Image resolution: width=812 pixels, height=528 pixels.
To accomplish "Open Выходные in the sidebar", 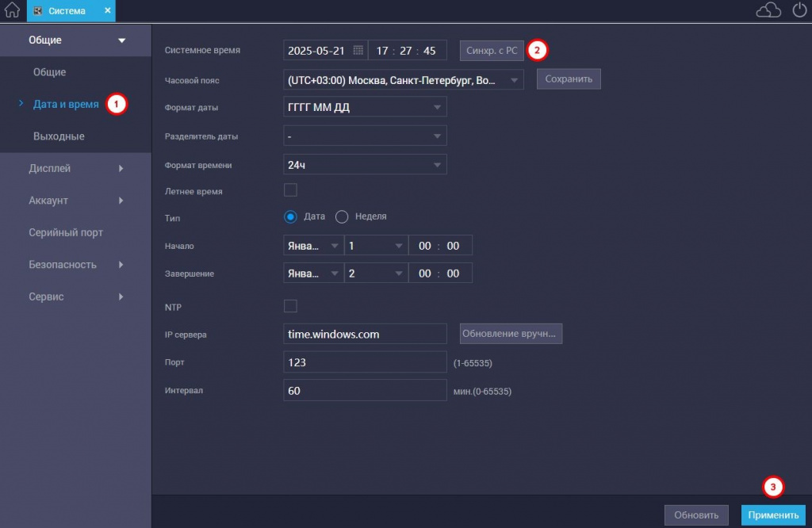I will click(x=59, y=136).
